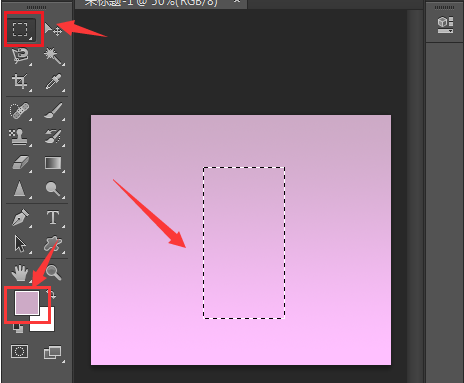The image size is (464, 383).
Task: Activate the Hand tool
Action: pos(20,273)
